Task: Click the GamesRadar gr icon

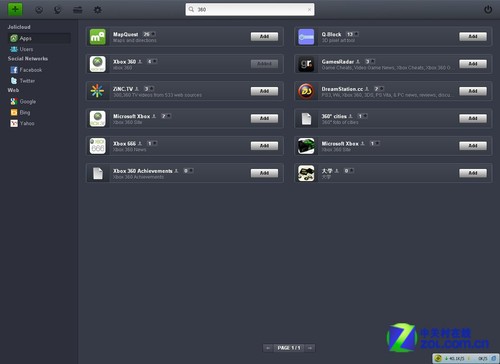Action: tap(306, 64)
